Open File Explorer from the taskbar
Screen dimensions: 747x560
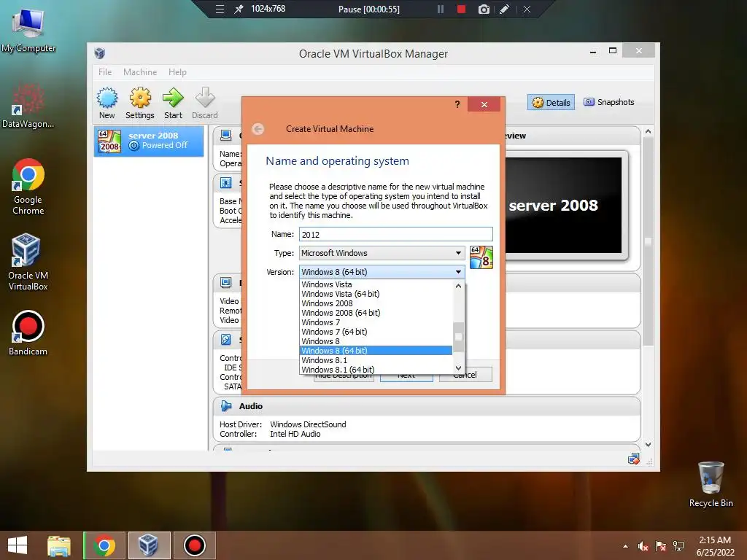click(59, 545)
